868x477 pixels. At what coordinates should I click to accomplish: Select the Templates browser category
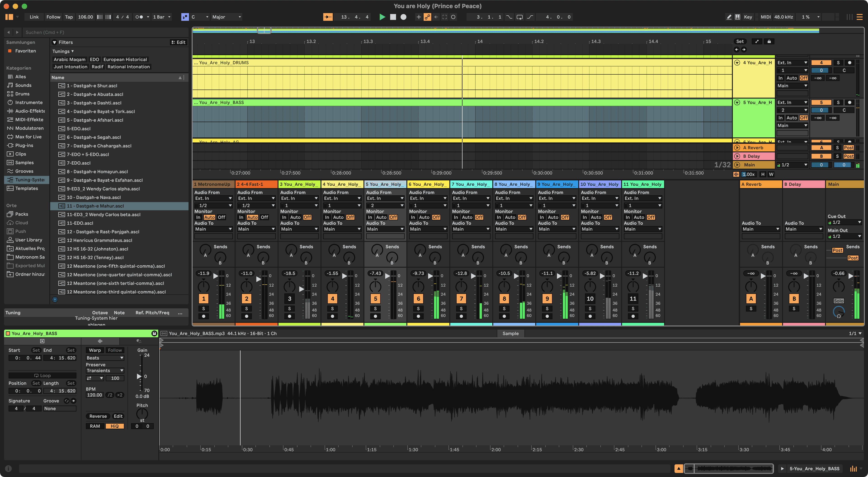(x=26, y=189)
